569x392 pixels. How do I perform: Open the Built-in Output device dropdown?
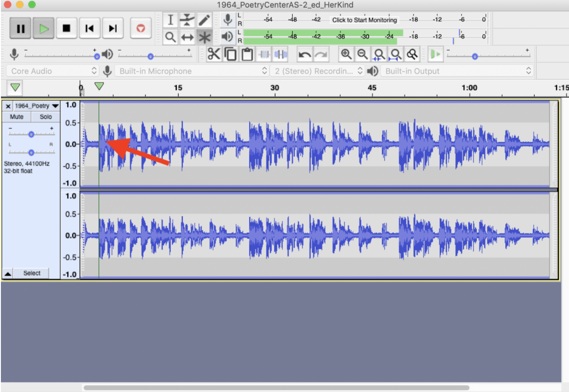pos(457,71)
